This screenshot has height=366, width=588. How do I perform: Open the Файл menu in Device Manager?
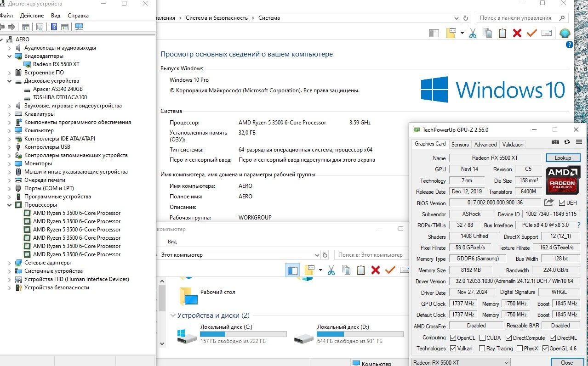point(6,16)
